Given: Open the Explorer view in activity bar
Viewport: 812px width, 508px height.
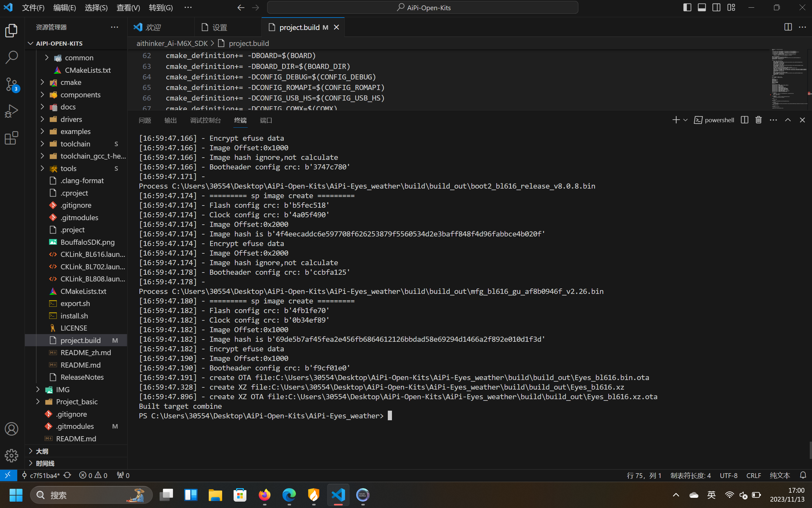Looking at the screenshot, I should tap(11, 31).
